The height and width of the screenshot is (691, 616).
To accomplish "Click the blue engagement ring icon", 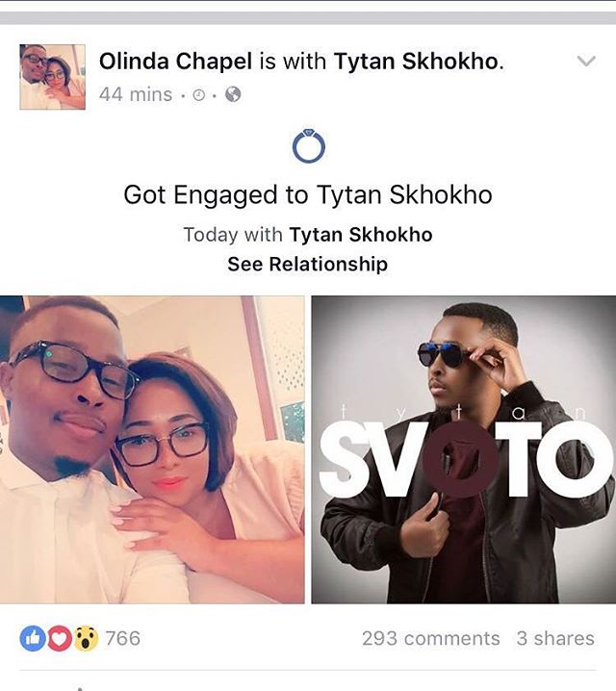I will coord(308,145).
